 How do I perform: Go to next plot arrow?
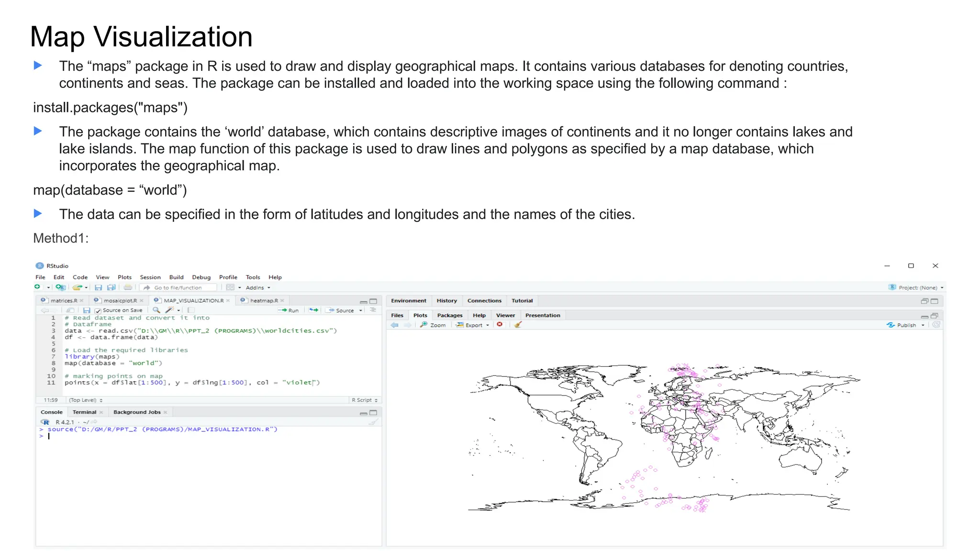pos(407,325)
